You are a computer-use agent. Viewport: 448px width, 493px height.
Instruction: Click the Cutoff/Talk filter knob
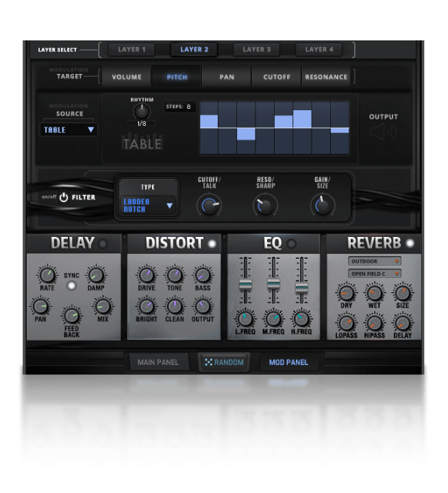(x=209, y=204)
